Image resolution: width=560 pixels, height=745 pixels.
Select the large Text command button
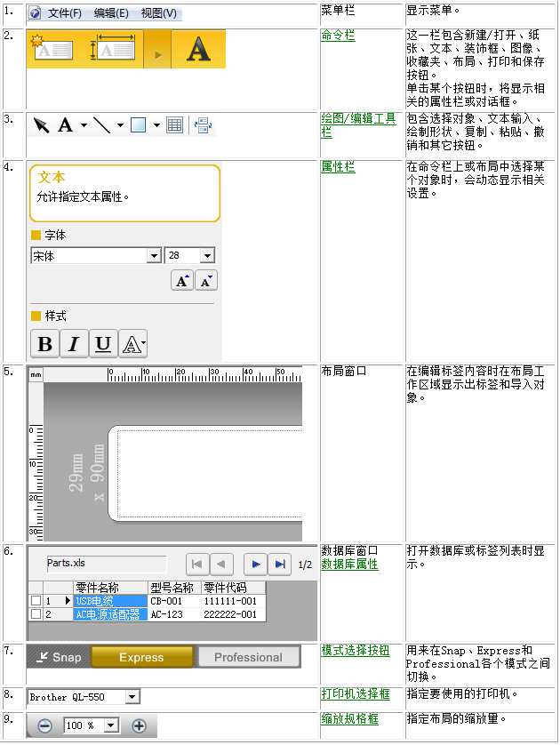tap(198, 50)
